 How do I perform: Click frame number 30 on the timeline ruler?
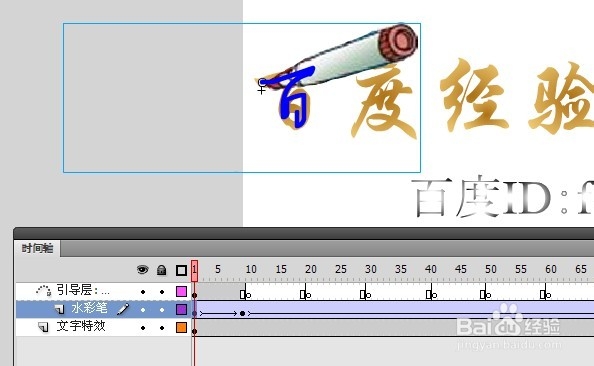click(x=370, y=269)
